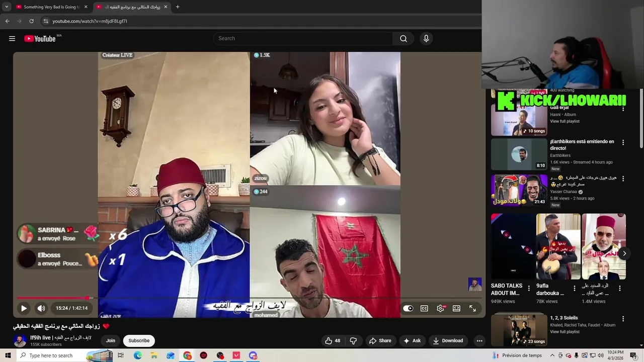Viewport: 644px width, 362px height.
Task: Open the tab search dropdown arrow
Action: 7,7
